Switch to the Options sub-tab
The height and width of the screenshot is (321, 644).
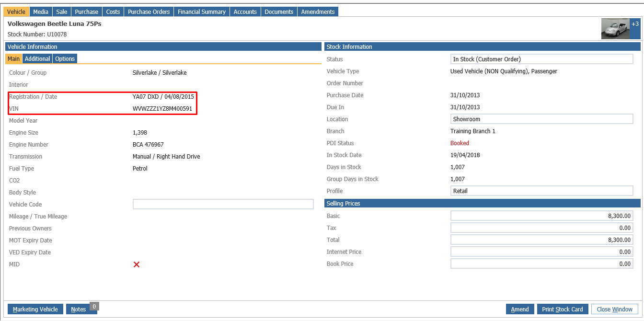click(65, 58)
